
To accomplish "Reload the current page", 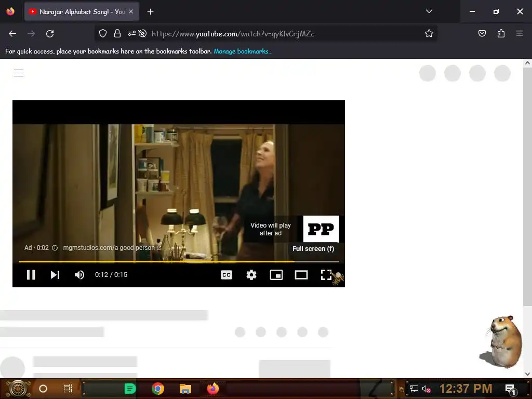I will click(50, 34).
